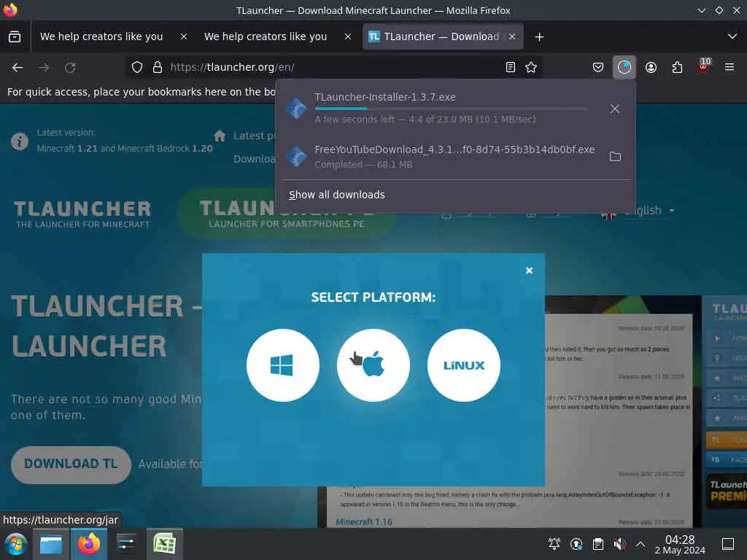This screenshot has width=747, height=560.
Task: Click the clock showing 04:28
Action: point(680,544)
